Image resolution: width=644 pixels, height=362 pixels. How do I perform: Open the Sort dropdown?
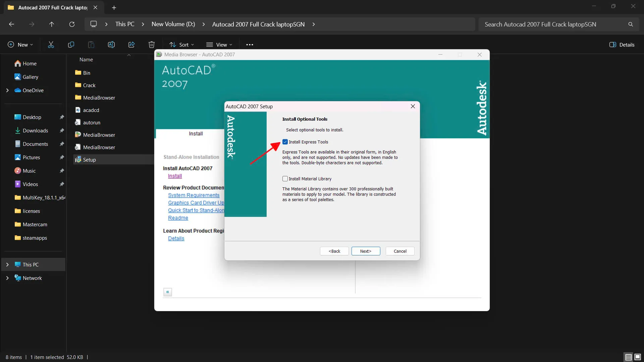(x=181, y=44)
